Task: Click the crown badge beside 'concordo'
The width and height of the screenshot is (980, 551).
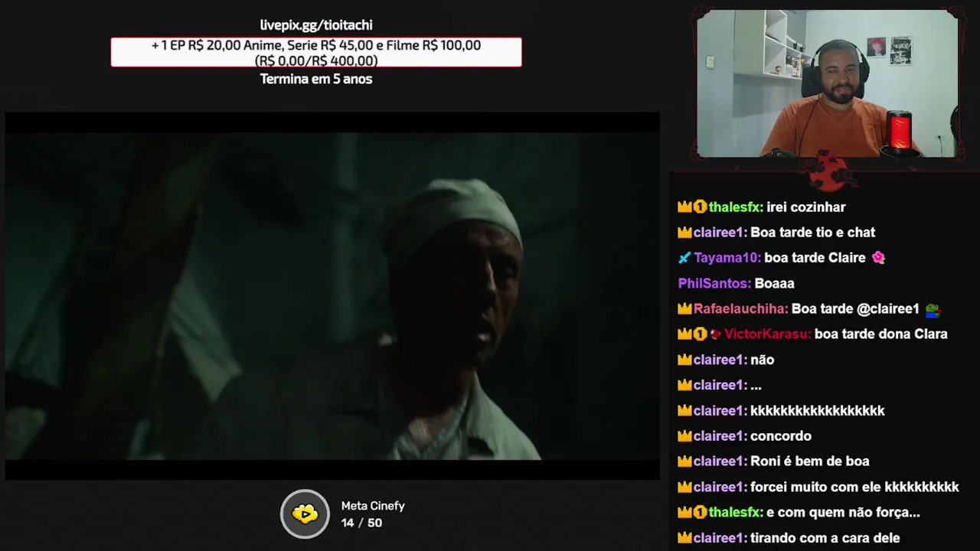Action: coord(684,436)
